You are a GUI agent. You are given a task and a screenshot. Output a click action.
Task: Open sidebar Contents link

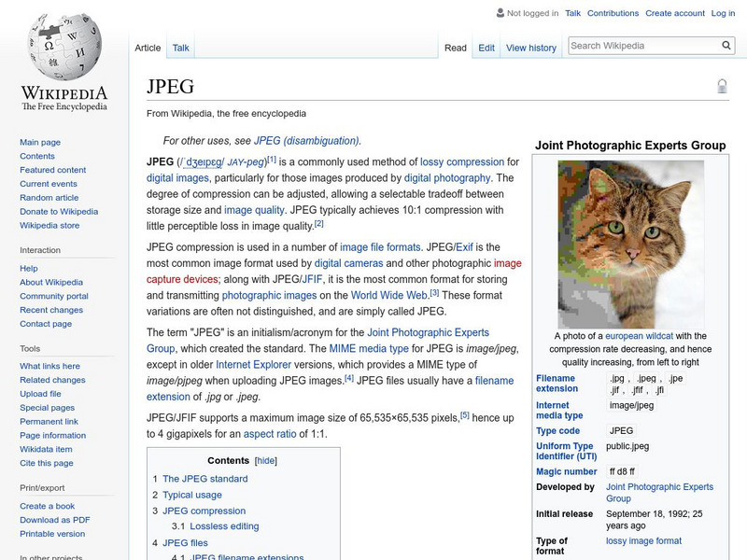(37, 156)
